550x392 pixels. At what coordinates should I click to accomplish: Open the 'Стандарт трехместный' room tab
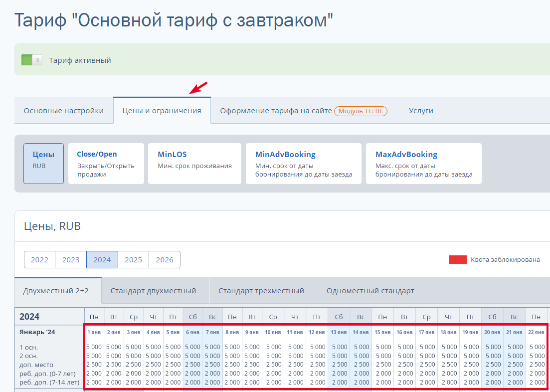click(261, 291)
